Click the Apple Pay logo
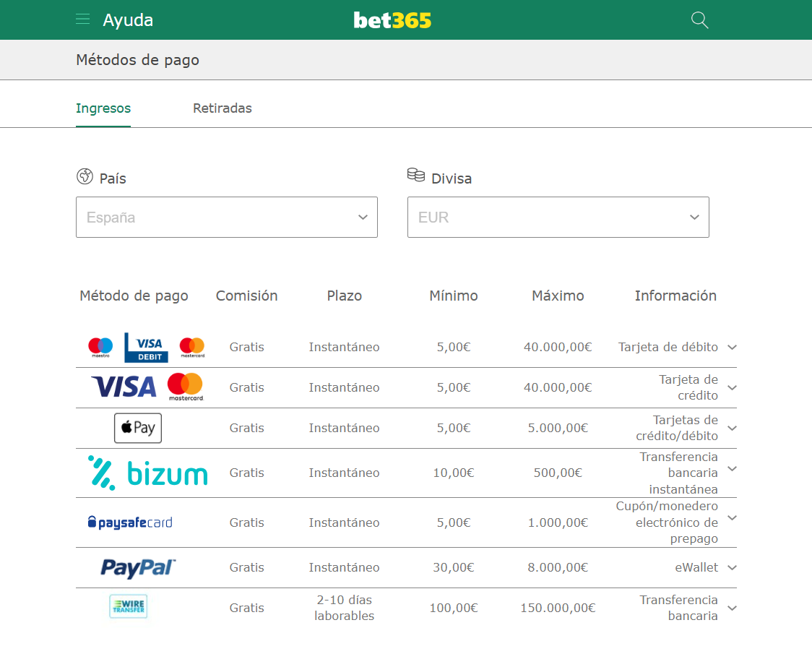 [x=138, y=428]
